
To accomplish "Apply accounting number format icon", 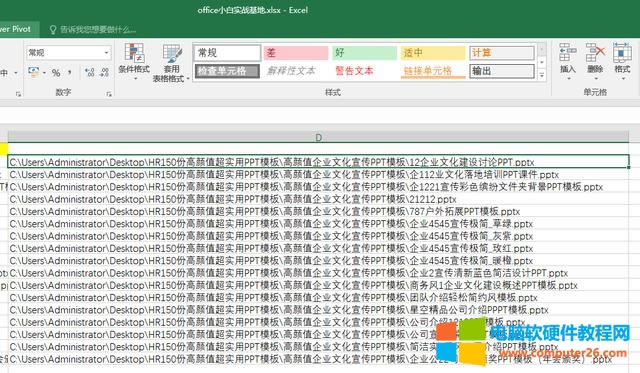I will coord(33,72).
